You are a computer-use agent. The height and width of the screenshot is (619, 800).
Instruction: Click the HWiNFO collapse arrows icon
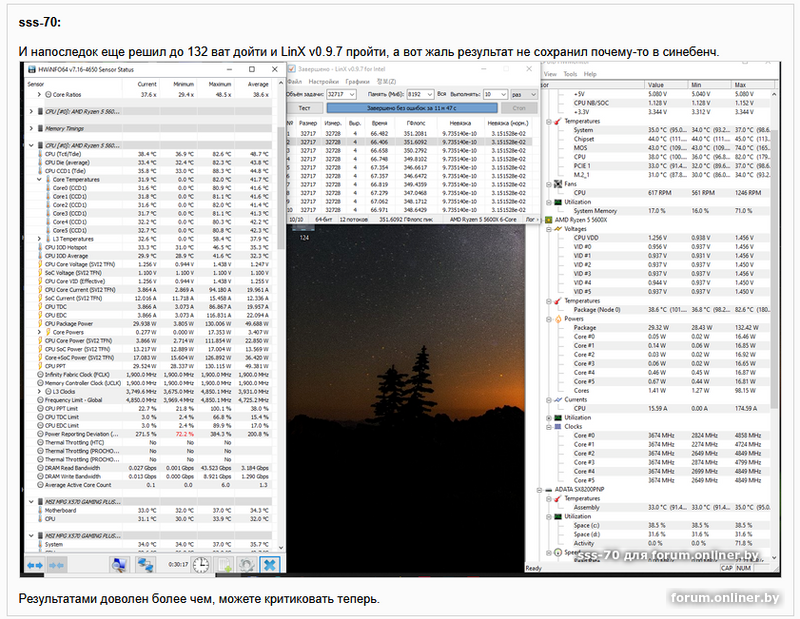click(x=56, y=564)
